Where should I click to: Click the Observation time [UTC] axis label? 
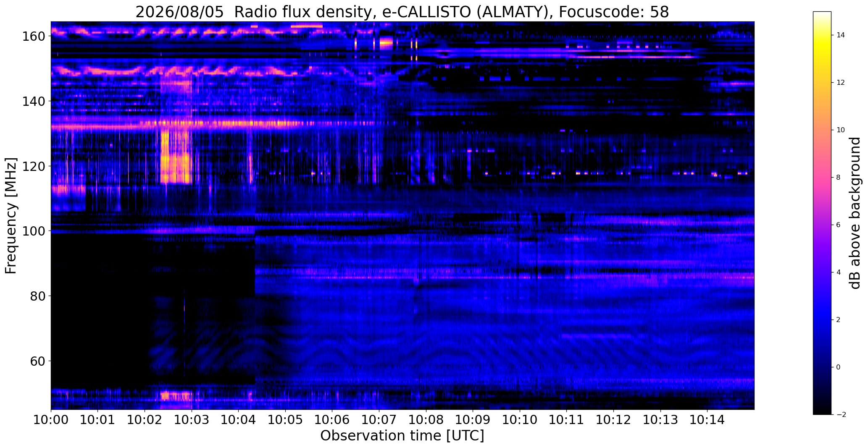(402, 436)
